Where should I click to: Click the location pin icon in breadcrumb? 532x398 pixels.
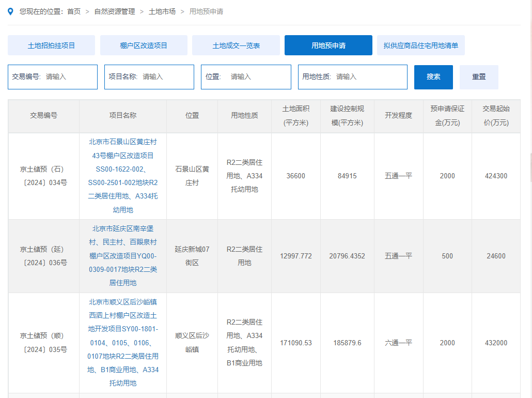11,11
